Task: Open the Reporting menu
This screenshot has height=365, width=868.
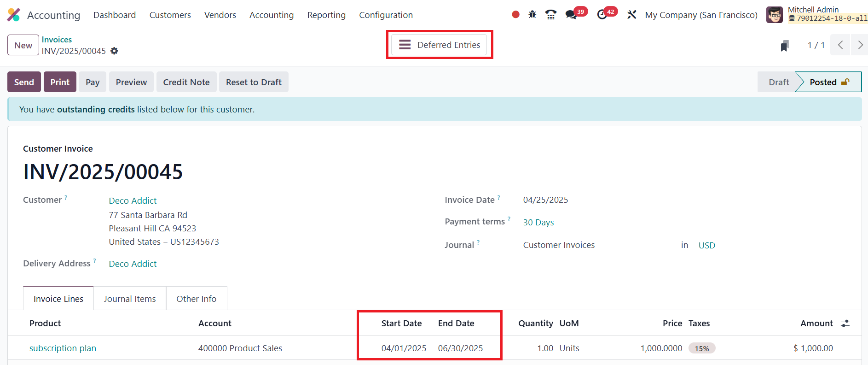Action: (326, 15)
